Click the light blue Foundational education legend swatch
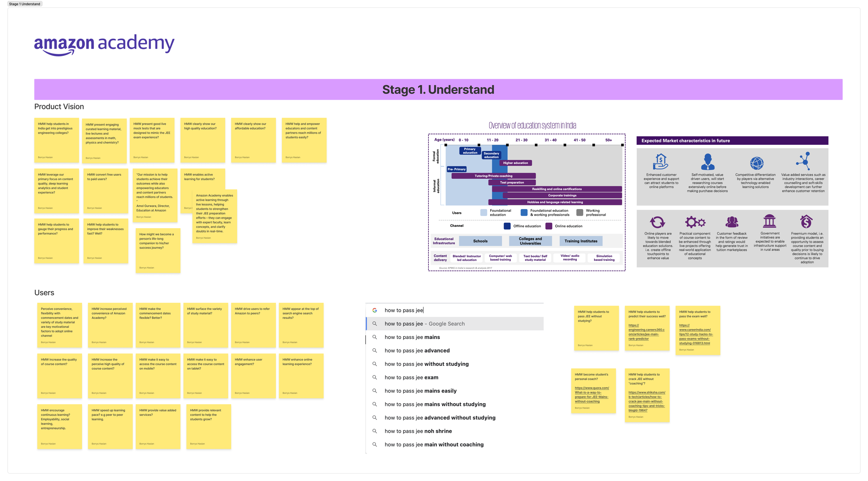This screenshot has width=868, height=481. pos(483,213)
